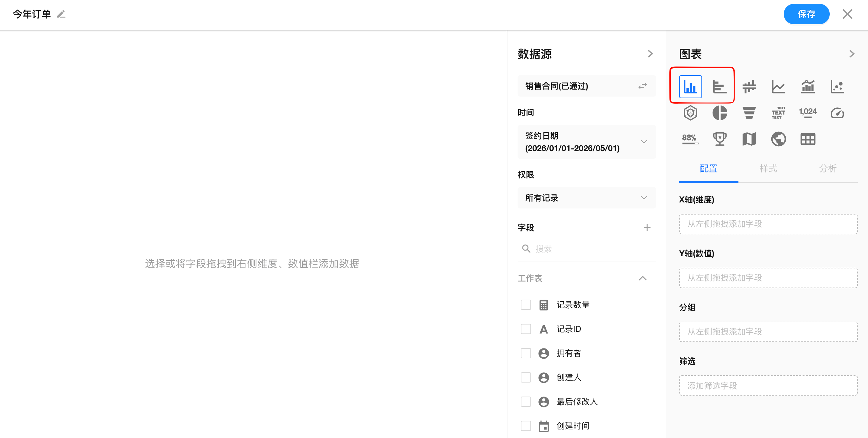Click the pencil icon to rename 今年订单
Screen dimensions: 868x438
(61, 14)
